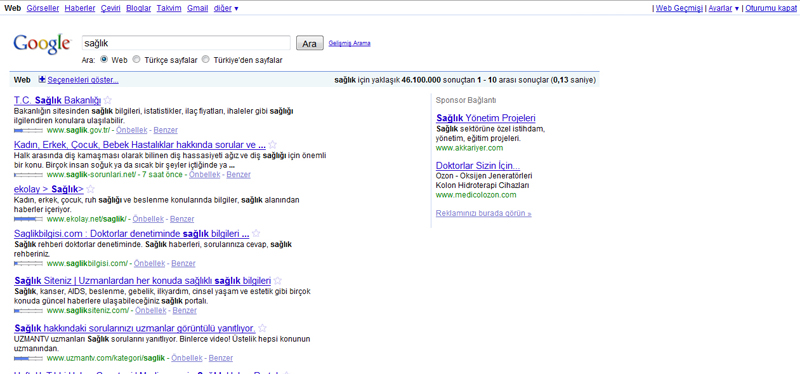The image size is (800, 374).
Task: Open Benzer for saglikbilgisi.com result
Action: click(x=183, y=264)
